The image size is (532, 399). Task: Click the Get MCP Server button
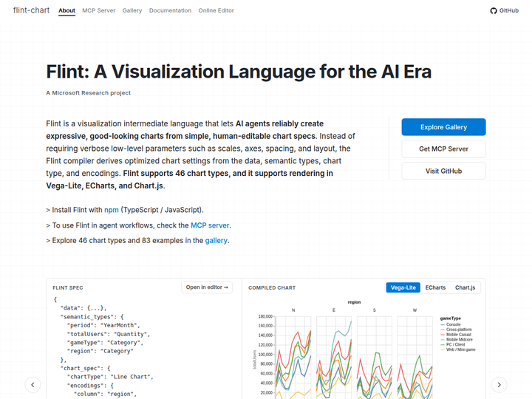tap(443, 149)
